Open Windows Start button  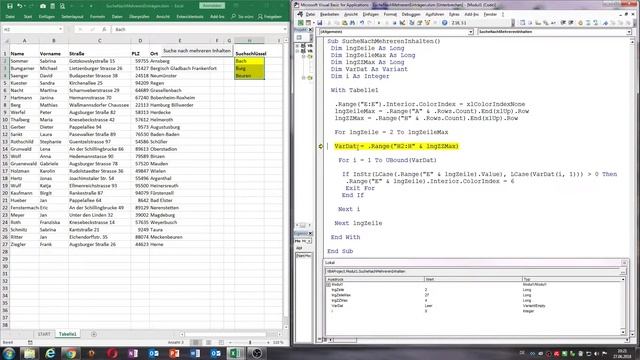tap(9, 353)
